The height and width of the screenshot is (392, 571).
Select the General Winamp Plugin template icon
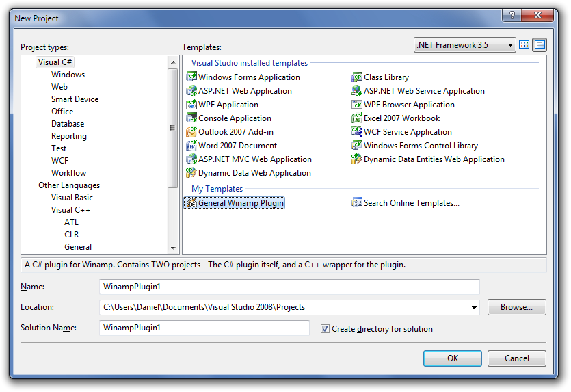coord(191,203)
